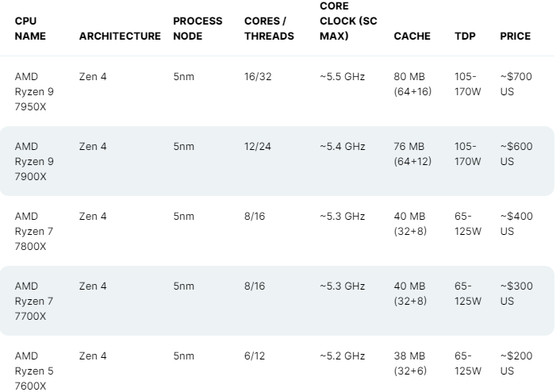Viewport: 560px width, 392px height.
Task: Click the ~$400 US price cell
Action: point(516,224)
